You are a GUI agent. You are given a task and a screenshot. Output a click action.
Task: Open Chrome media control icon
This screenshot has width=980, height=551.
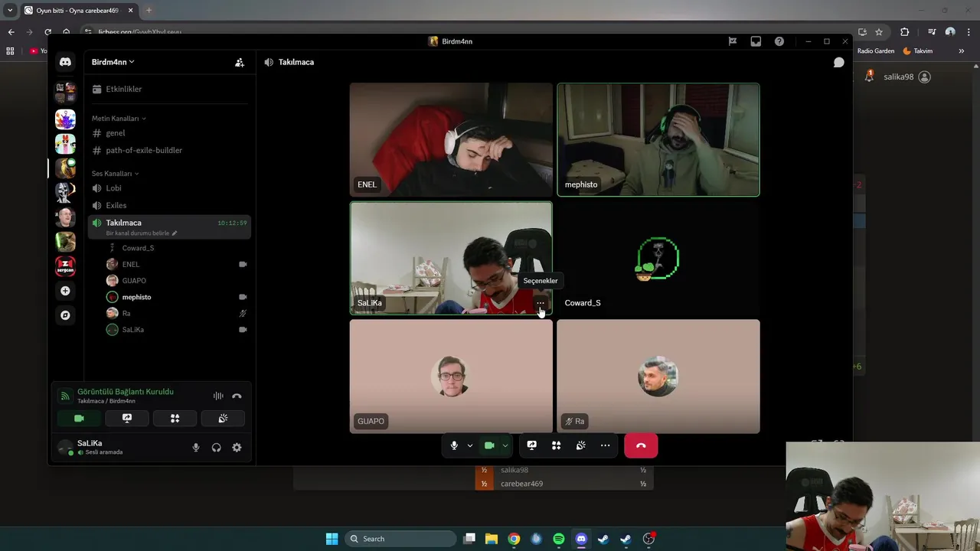(931, 32)
